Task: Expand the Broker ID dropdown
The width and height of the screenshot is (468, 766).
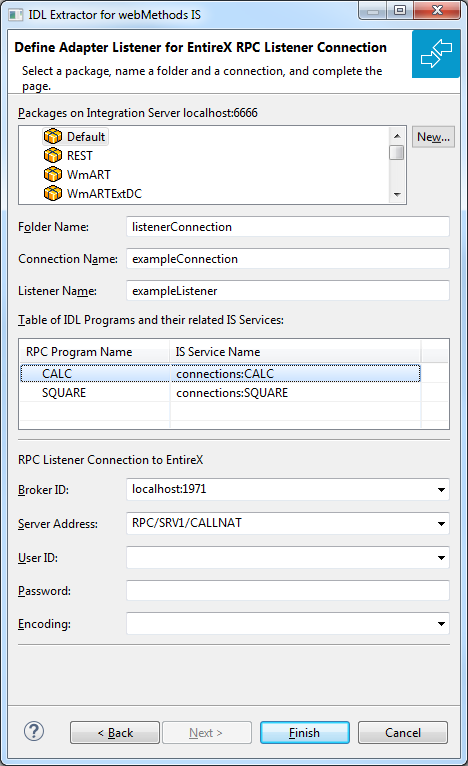Action: 441,489
